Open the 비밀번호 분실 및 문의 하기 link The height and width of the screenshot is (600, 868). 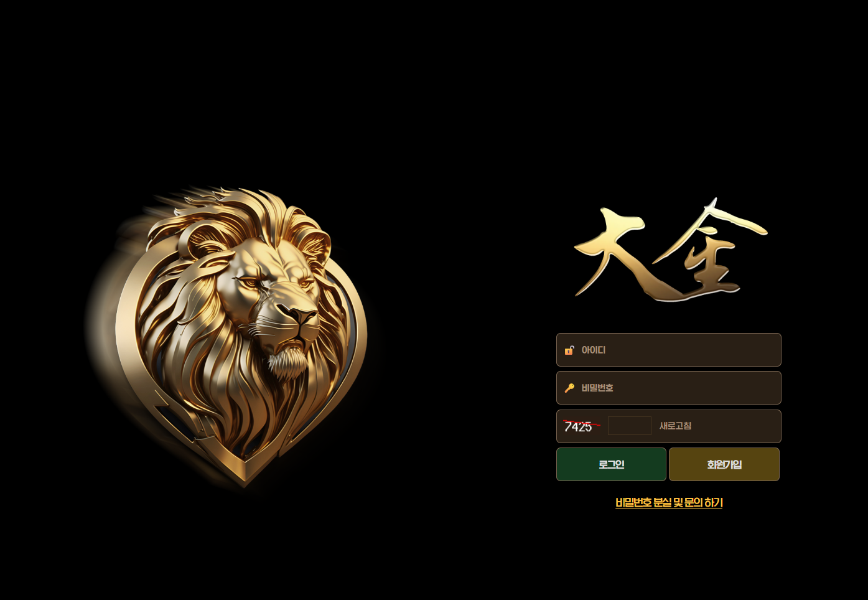click(x=669, y=502)
